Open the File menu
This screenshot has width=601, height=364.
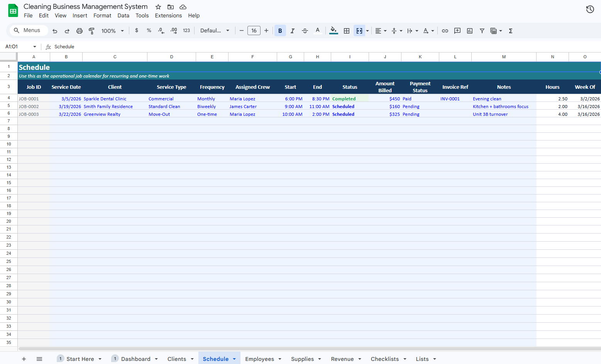pos(28,16)
